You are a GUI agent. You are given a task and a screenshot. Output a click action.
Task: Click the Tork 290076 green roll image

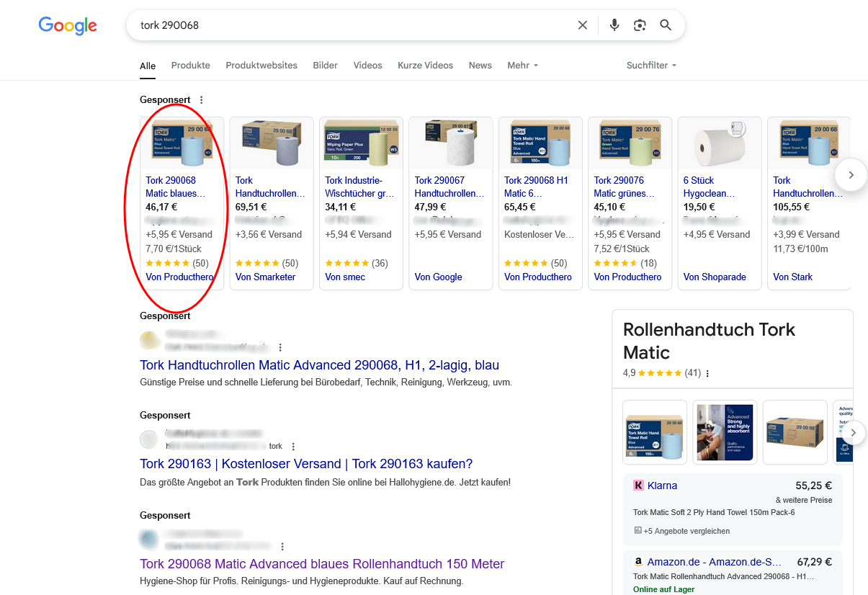[630, 144]
